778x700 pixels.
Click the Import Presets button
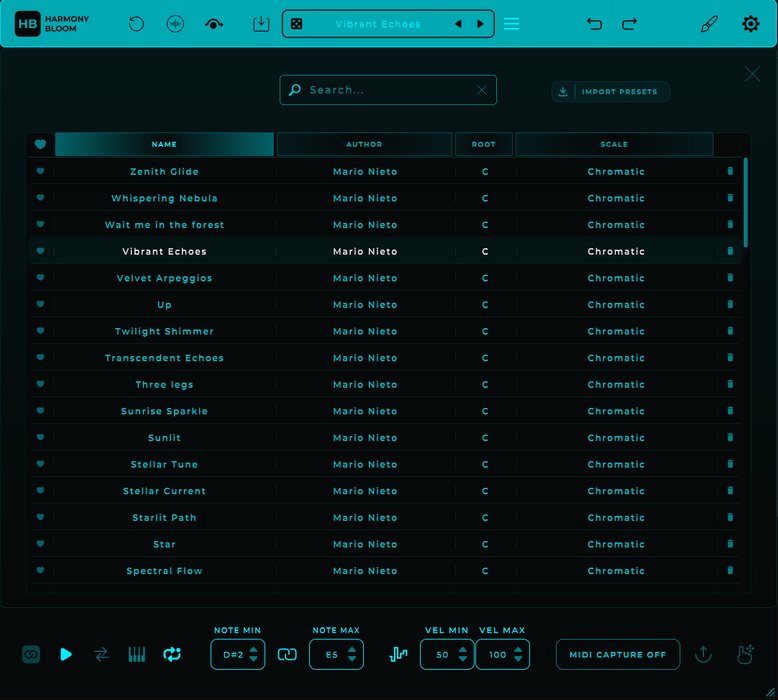coord(611,92)
